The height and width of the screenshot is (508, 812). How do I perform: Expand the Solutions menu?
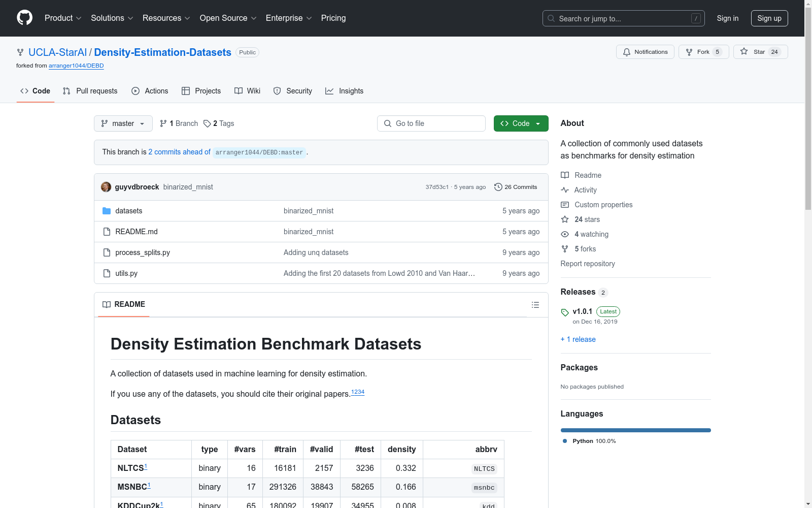tap(112, 18)
